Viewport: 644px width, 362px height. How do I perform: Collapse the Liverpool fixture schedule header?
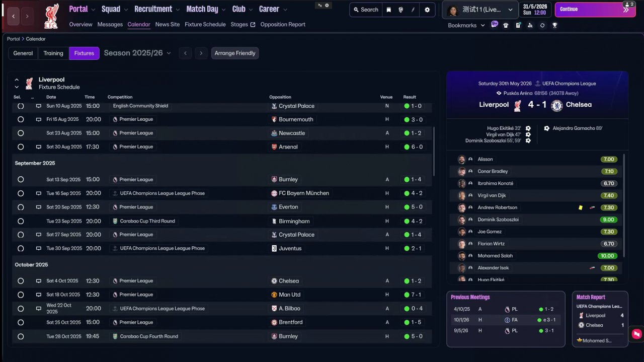17,80
